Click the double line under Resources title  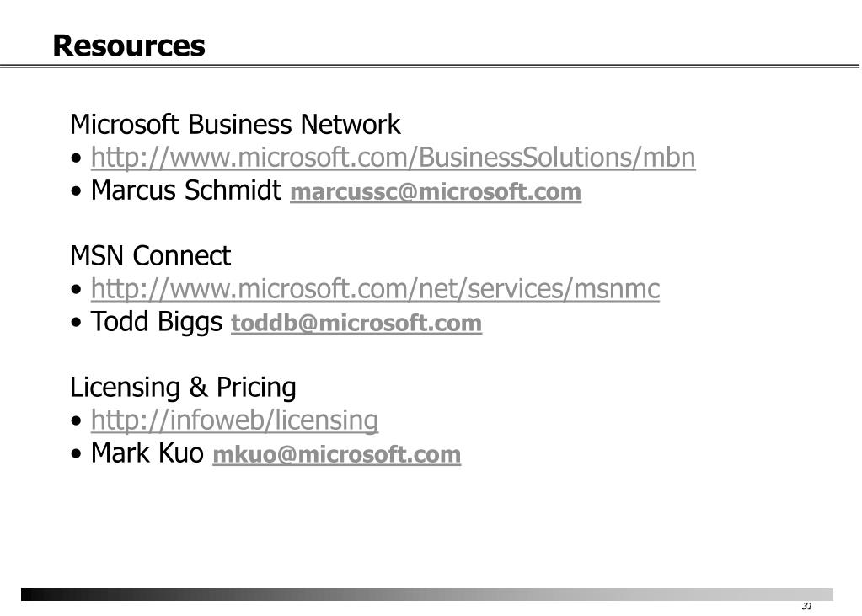pos(430,67)
